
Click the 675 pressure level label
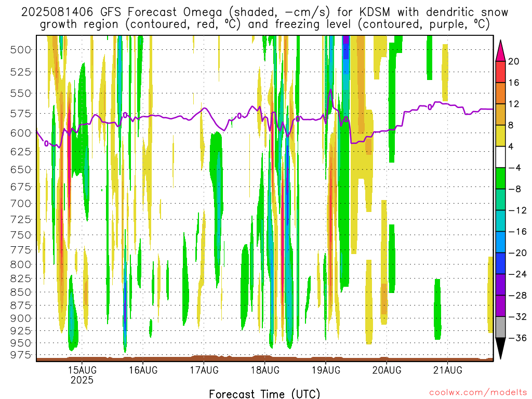click(20, 187)
